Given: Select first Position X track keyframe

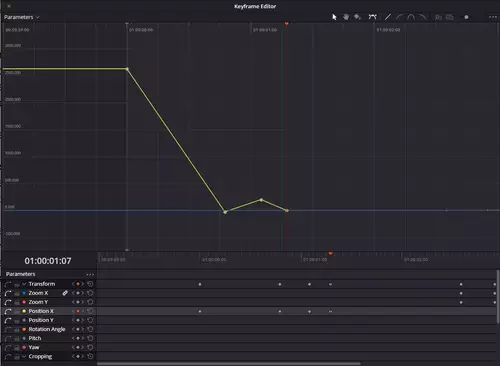Looking at the screenshot, I should click(200, 311).
